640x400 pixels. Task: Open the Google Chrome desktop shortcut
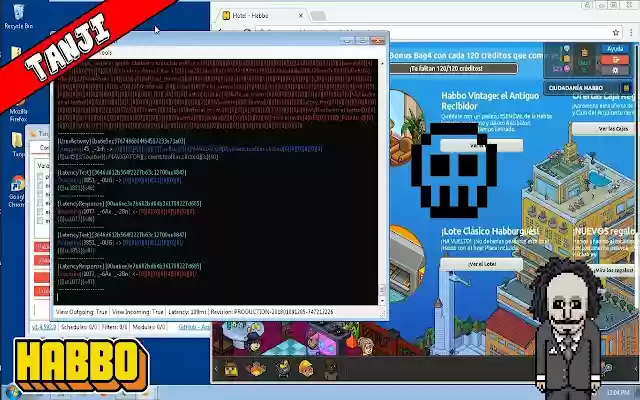point(17,191)
